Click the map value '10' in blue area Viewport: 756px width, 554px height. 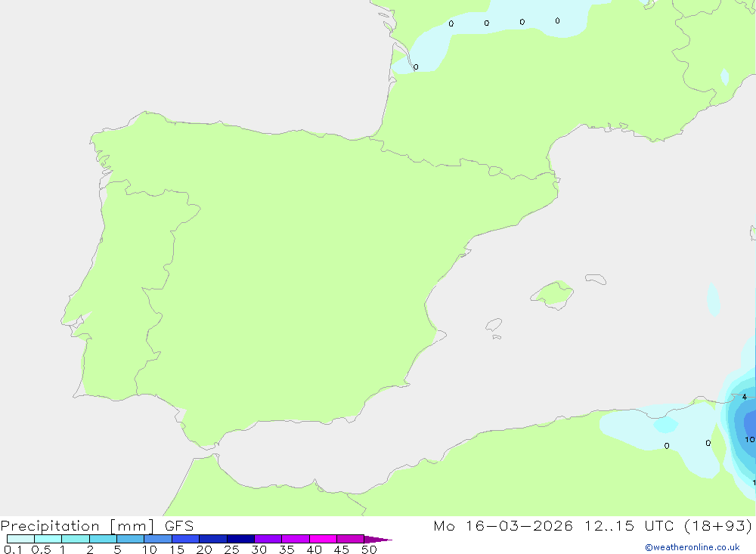tap(749, 439)
